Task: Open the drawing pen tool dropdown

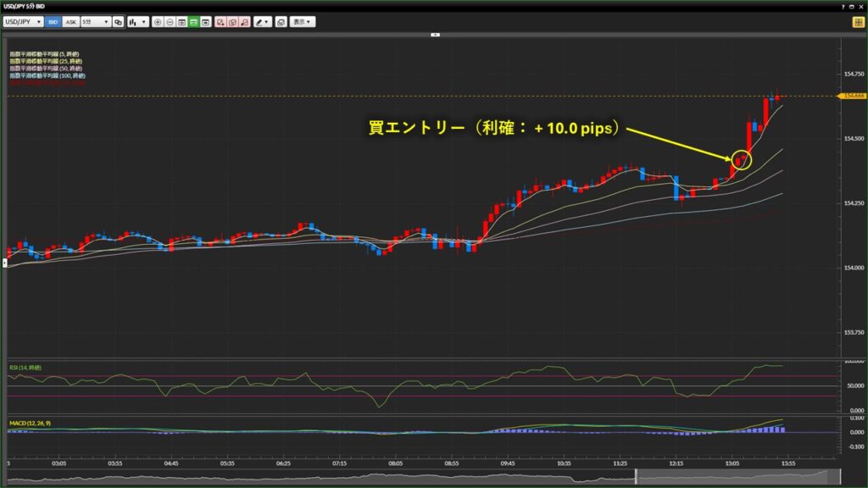Action: pos(262,21)
